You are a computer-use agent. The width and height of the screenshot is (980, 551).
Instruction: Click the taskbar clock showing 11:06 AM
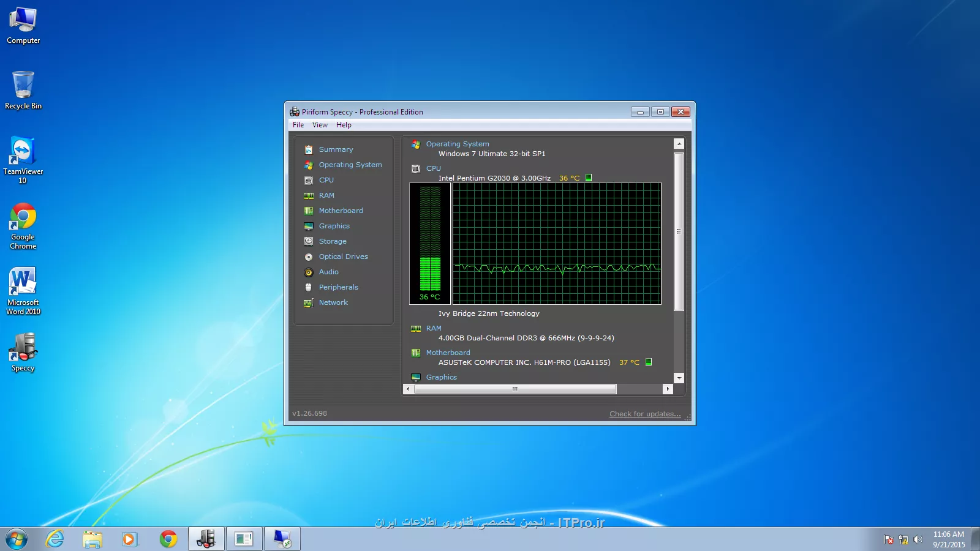[949, 539]
